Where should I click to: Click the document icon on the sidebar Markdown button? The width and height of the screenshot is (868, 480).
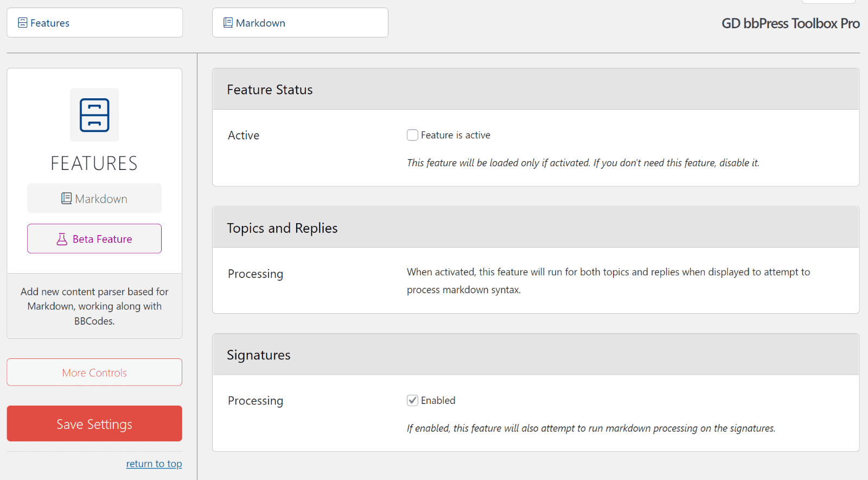[x=67, y=198]
